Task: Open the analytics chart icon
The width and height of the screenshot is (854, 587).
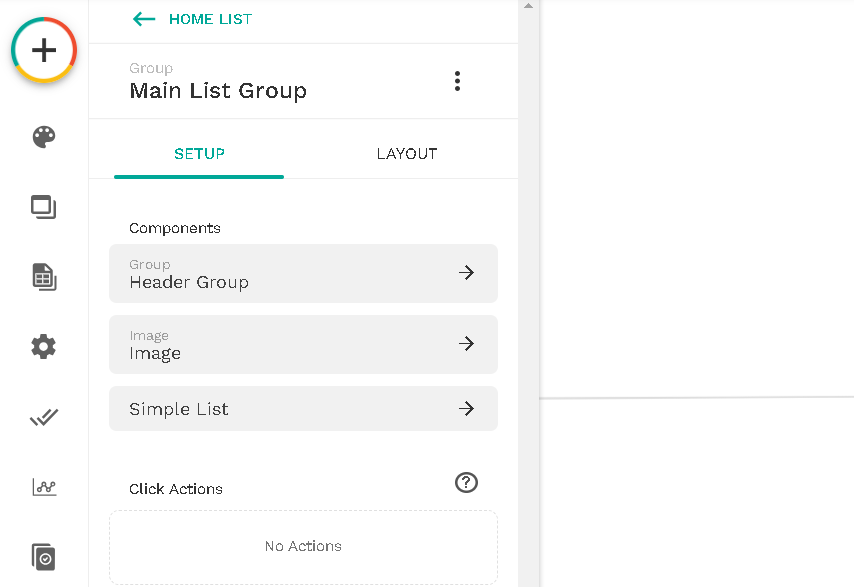Action: pos(44,487)
